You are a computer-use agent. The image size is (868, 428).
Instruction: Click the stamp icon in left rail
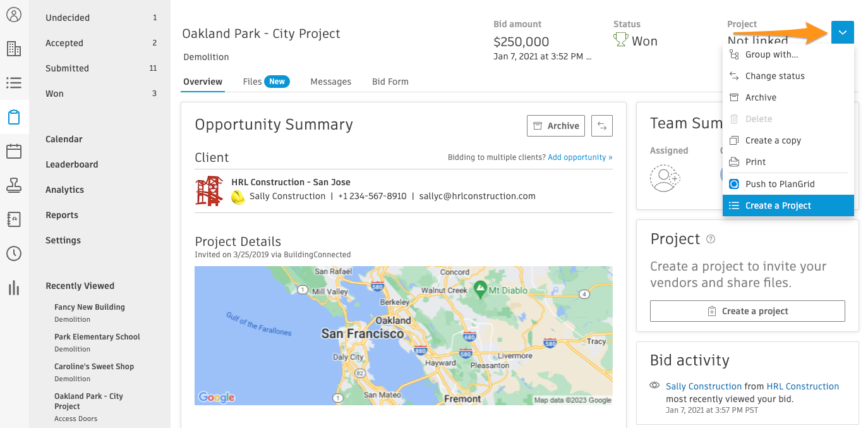point(14,185)
